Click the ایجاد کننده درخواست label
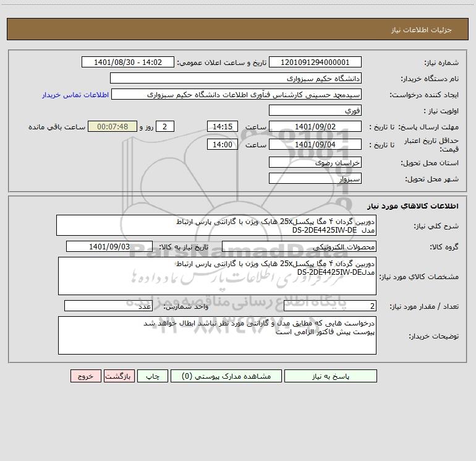 [424, 95]
